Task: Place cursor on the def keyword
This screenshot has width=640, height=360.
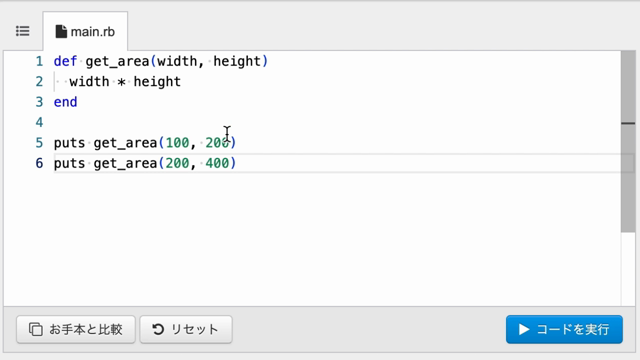Action: pyautogui.click(x=65, y=61)
